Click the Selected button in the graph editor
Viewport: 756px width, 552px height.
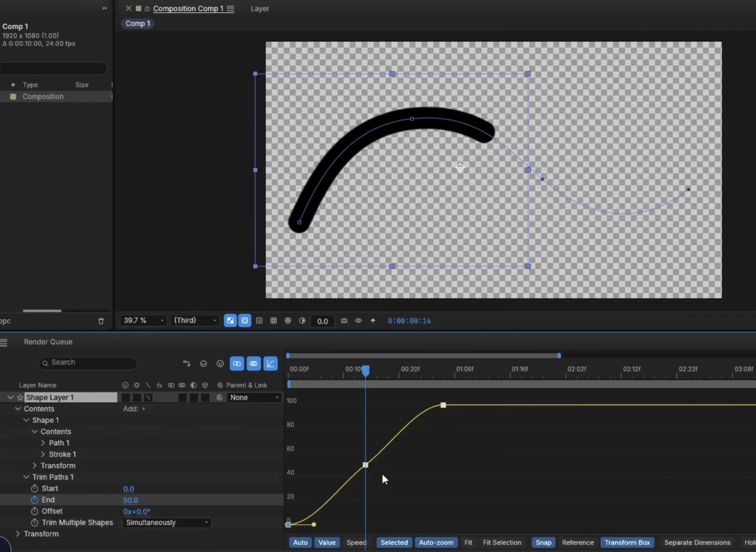click(394, 542)
